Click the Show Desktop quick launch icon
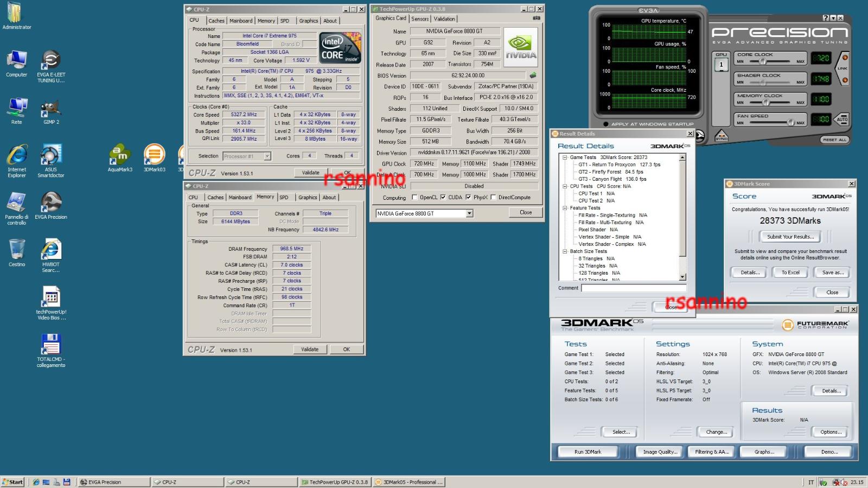 (46, 482)
